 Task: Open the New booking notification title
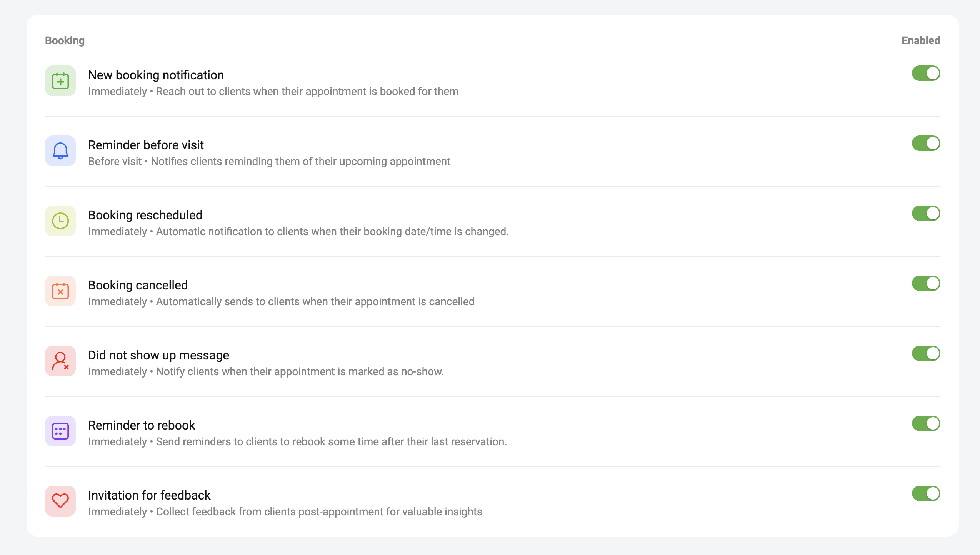tap(156, 75)
